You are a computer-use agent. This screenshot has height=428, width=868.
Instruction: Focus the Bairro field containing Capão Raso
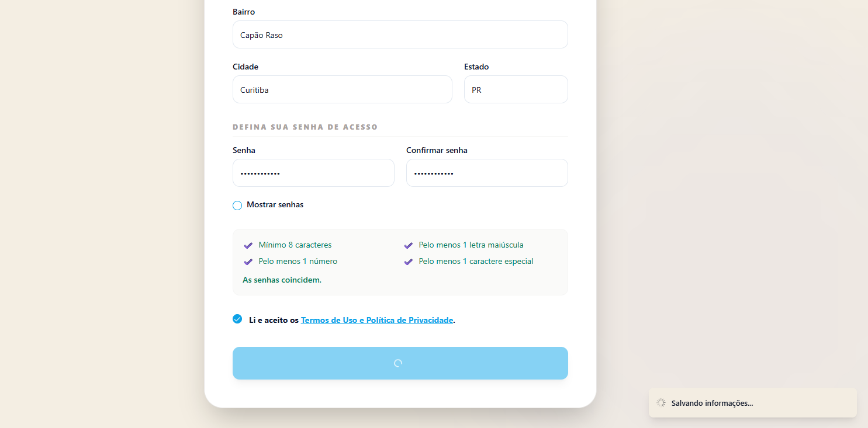400,35
